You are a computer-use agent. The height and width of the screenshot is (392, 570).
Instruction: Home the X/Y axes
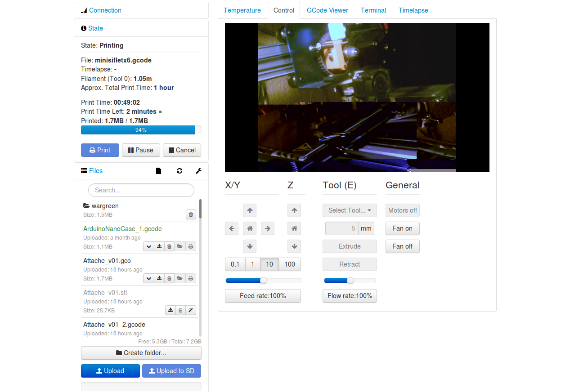click(x=250, y=228)
